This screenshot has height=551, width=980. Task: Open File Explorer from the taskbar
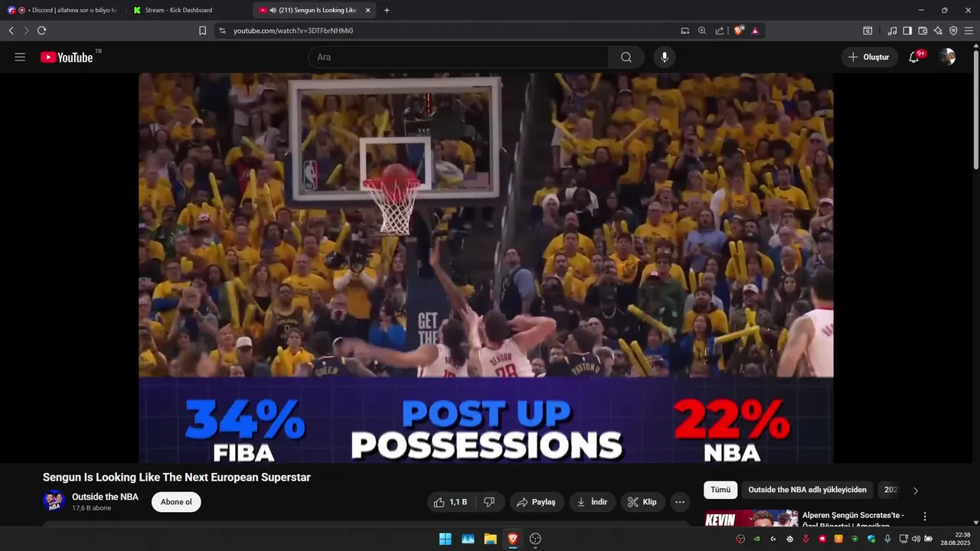pos(490,539)
